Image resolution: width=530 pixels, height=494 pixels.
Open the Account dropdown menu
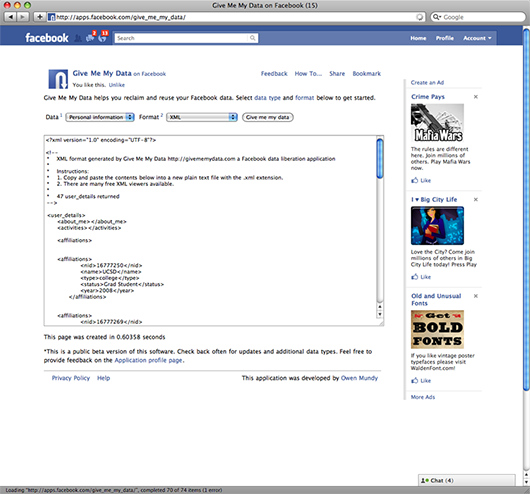[x=477, y=38]
